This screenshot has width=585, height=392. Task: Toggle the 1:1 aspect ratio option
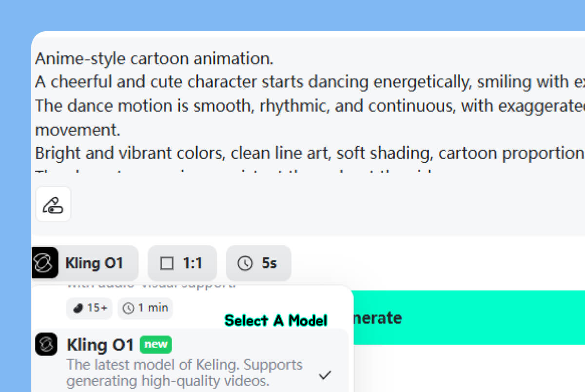[x=182, y=263]
